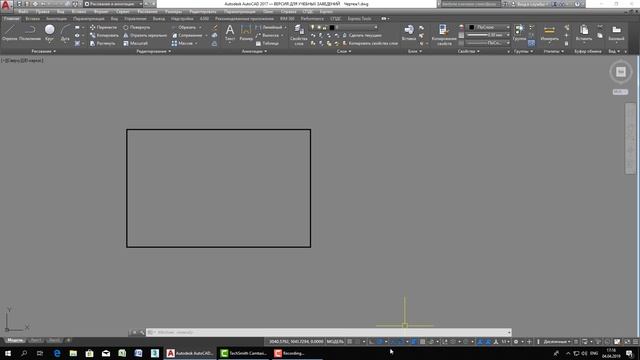
Task: Click the Rotate (Повернуть) tool
Action: click(137, 27)
